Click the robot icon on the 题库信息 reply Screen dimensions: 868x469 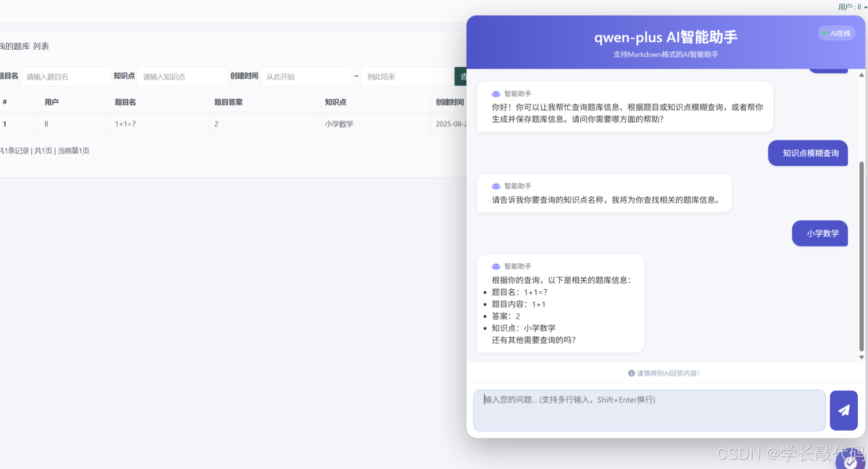click(x=496, y=266)
